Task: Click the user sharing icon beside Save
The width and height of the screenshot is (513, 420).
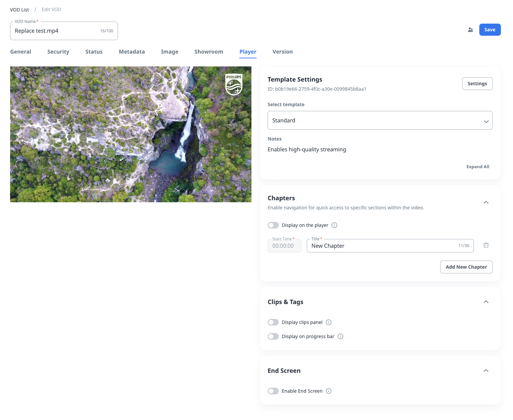Action: [x=471, y=30]
